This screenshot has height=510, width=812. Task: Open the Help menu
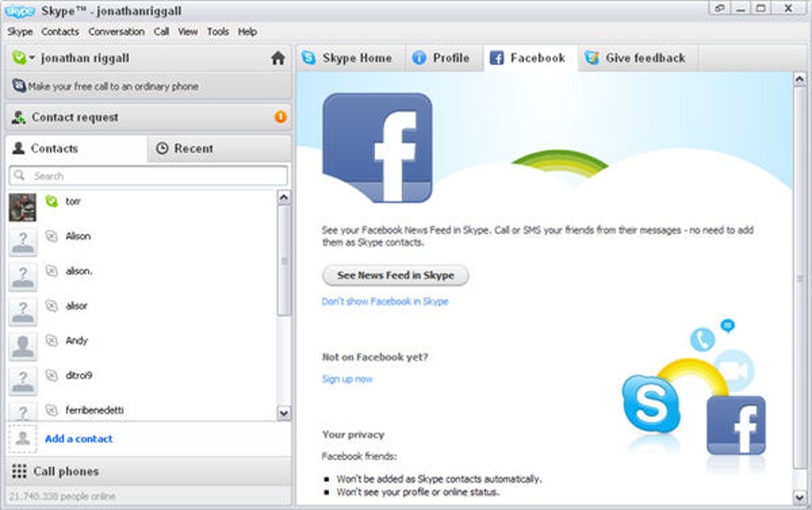pyautogui.click(x=248, y=32)
